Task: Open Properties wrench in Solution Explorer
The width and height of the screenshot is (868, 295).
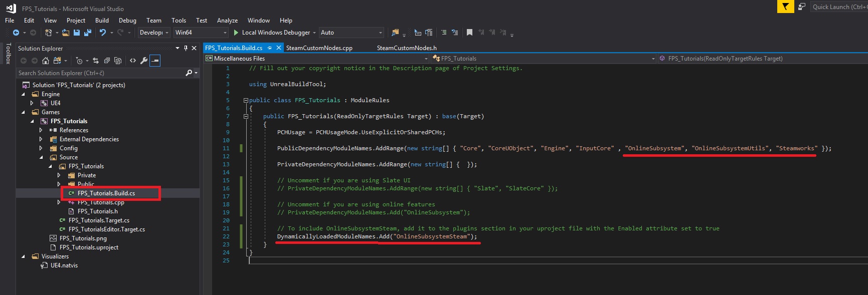Action: [144, 61]
